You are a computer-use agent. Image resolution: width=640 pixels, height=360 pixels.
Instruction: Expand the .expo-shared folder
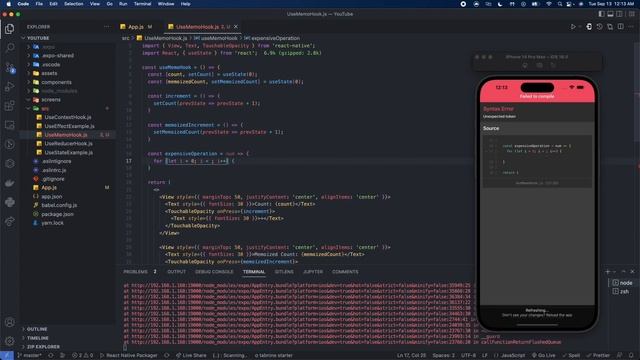68,56
